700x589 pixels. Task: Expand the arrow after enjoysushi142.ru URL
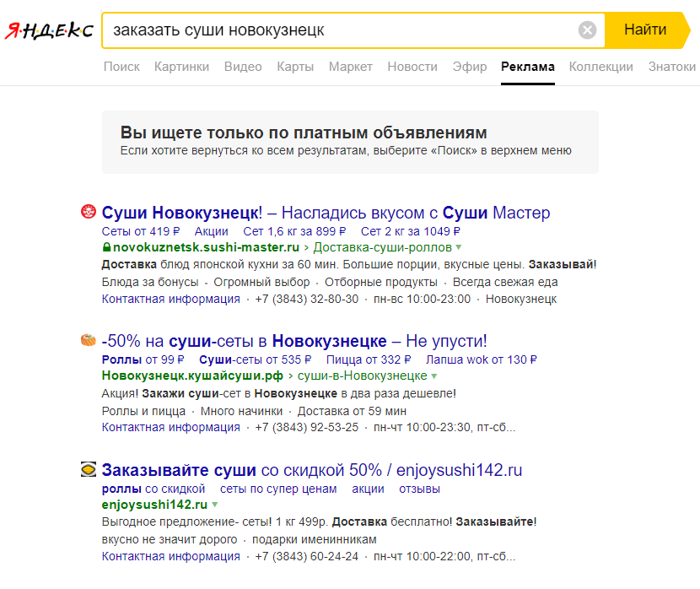(x=215, y=505)
